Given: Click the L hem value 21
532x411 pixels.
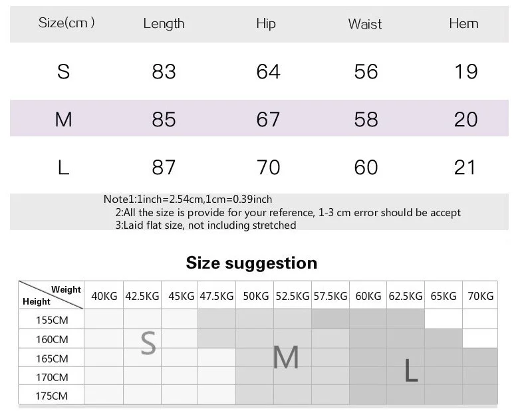Looking at the screenshot, I should 465,168.
